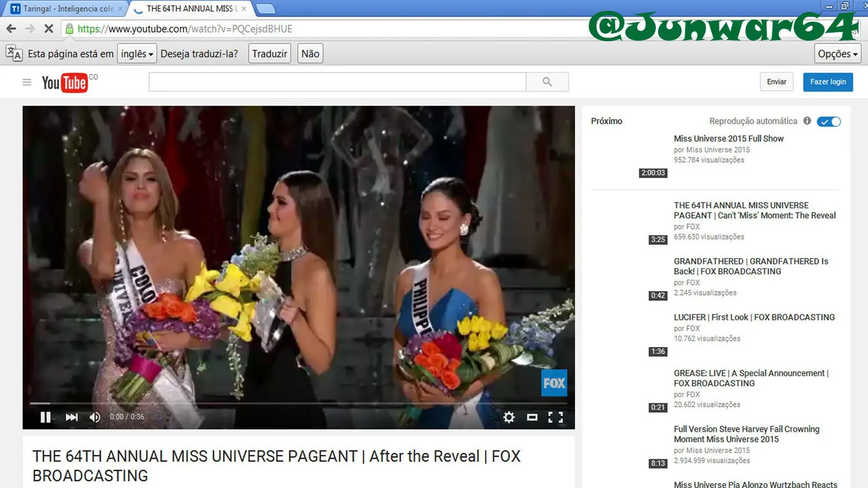Viewport: 868px width, 488px height.
Task: Close the Taringa! tab
Action: (120, 9)
